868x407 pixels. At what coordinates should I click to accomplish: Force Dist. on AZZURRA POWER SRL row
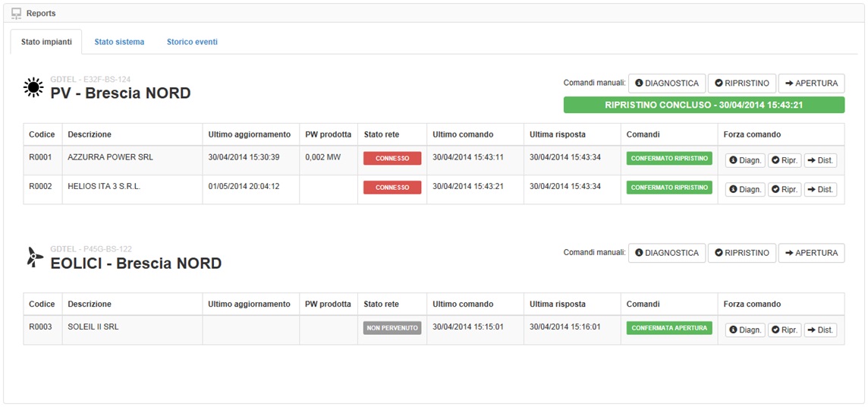tap(820, 160)
